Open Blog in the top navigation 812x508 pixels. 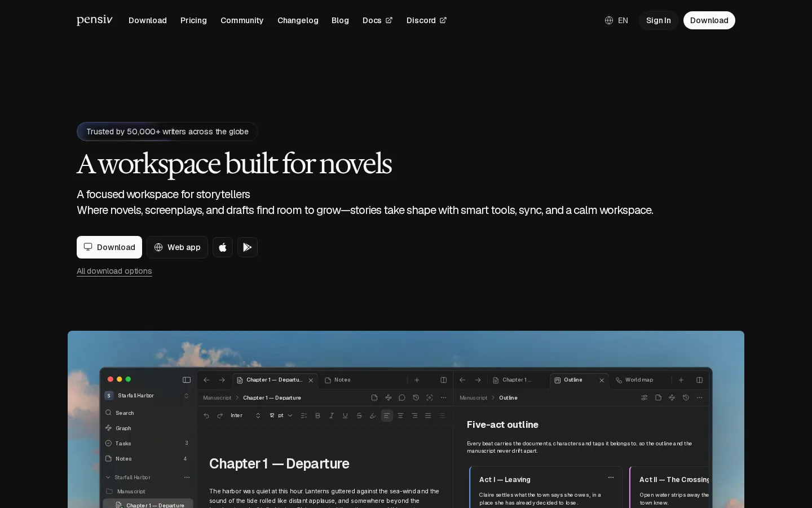click(x=340, y=20)
